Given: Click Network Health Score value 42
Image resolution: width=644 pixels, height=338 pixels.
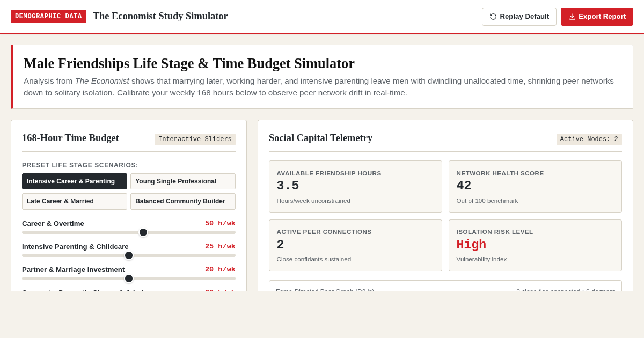Looking at the screenshot, I should click(x=464, y=186).
